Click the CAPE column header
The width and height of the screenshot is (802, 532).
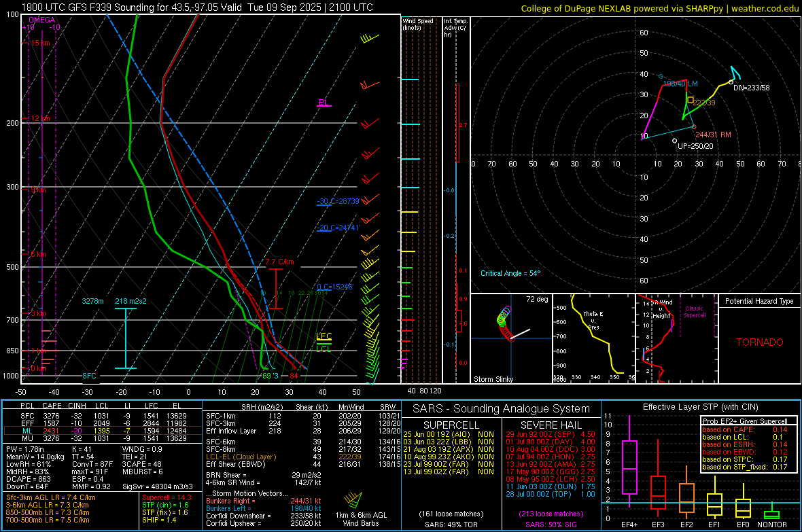click(x=52, y=406)
